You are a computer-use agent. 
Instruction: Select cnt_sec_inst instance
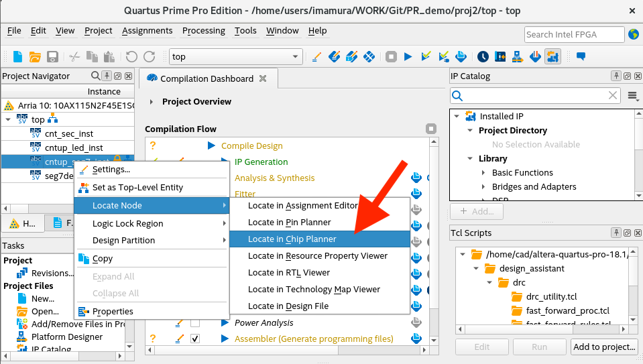pyautogui.click(x=69, y=133)
